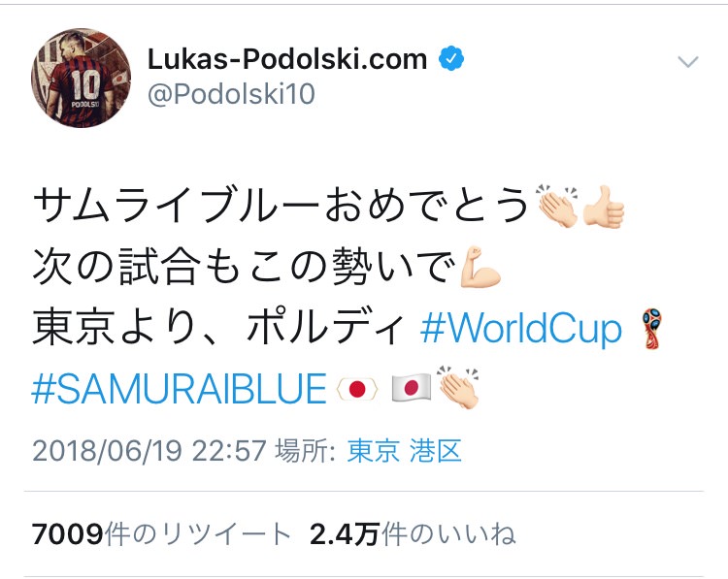View the 2.4万件のいいね list

point(413,533)
